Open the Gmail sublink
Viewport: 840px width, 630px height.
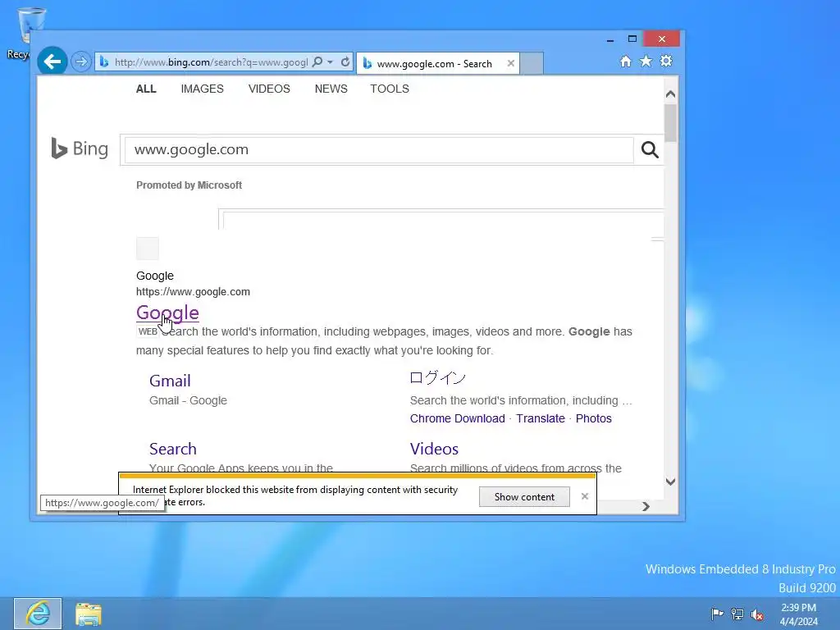click(x=170, y=381)
